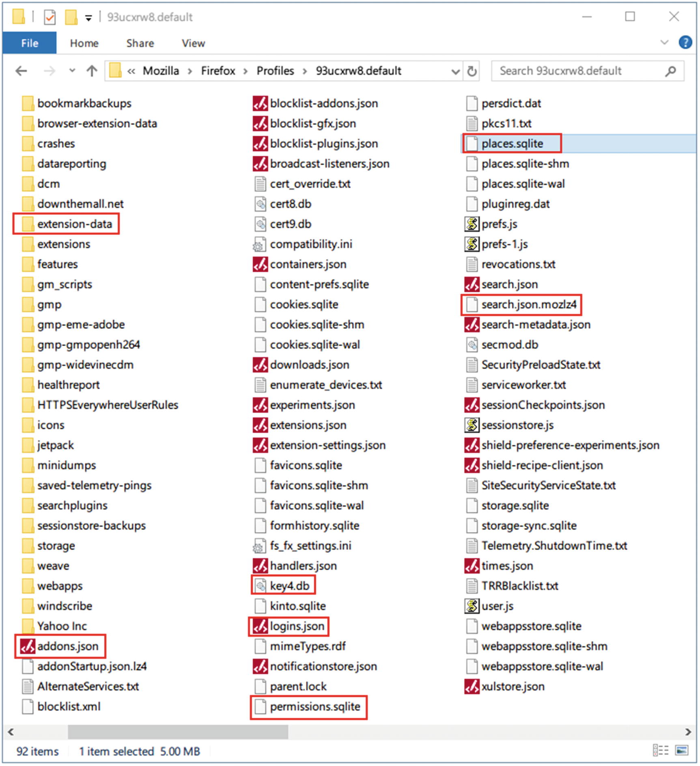Select the sessionstore-backups folder name
Viewport: 700px width, 766px height.
[91, 525]
